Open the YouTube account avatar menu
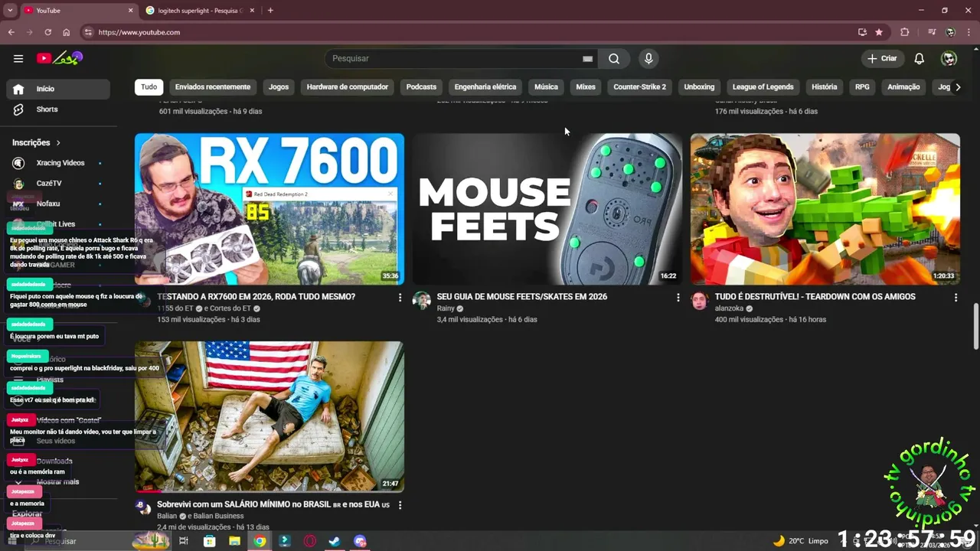980x551 pixels. coord(949,58)
